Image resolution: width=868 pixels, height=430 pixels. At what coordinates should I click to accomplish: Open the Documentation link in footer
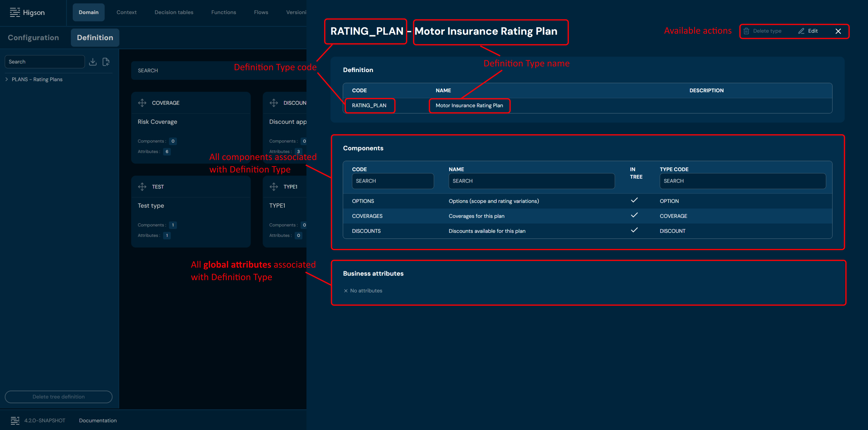click(x=98, y=420)
